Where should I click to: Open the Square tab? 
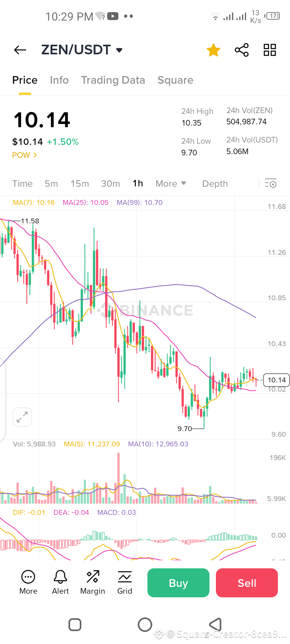click(175, 80)
